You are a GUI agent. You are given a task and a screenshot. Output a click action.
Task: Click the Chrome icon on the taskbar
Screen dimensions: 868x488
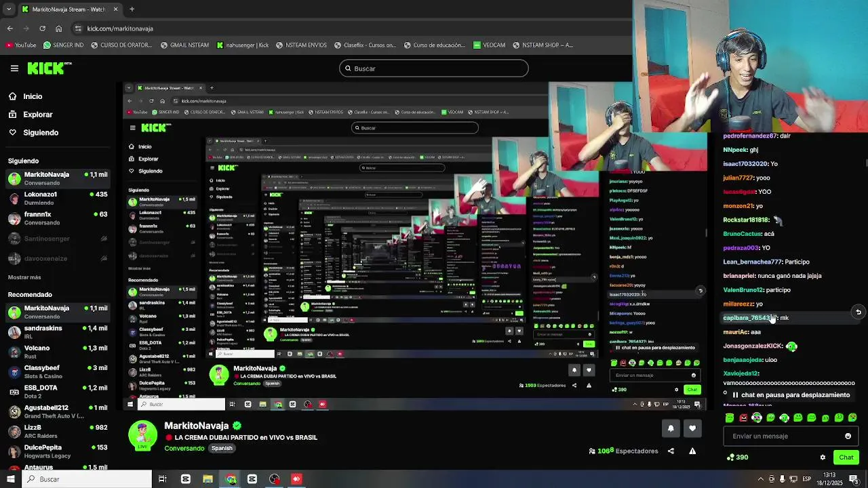[x=231, y=479]
